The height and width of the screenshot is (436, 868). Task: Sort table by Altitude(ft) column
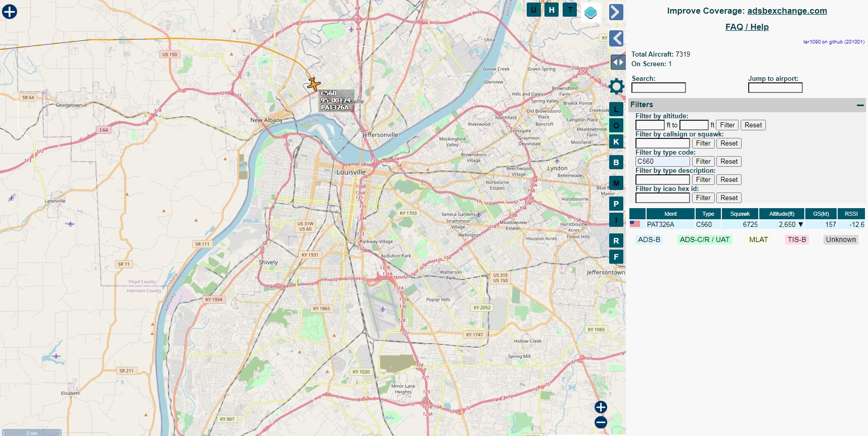tap(782, 214)
